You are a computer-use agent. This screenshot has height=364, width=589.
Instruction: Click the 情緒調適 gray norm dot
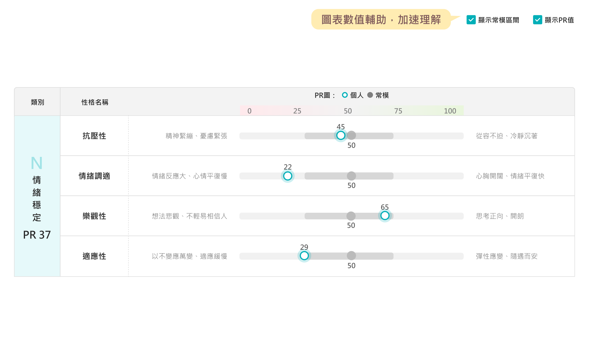[351, 176]
